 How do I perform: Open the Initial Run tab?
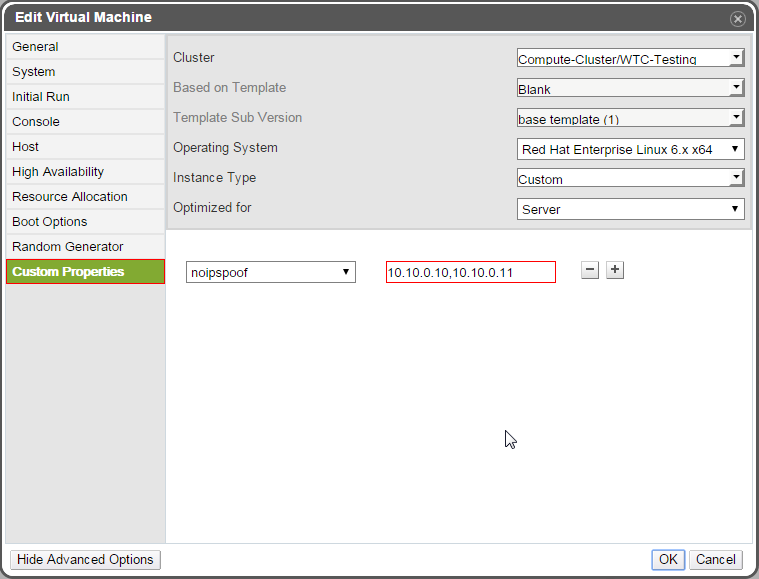click(x=41, y=97)
